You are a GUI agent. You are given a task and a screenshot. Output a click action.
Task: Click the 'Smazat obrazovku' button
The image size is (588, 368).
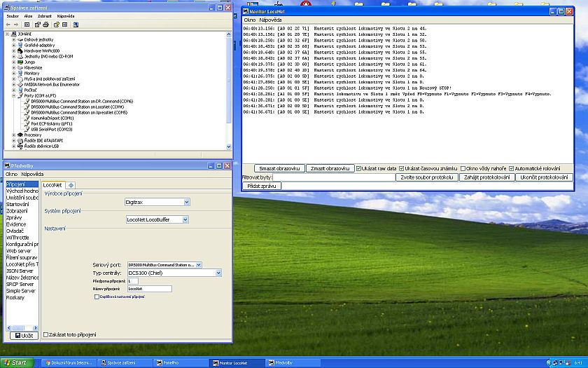[x=279, y=169]
